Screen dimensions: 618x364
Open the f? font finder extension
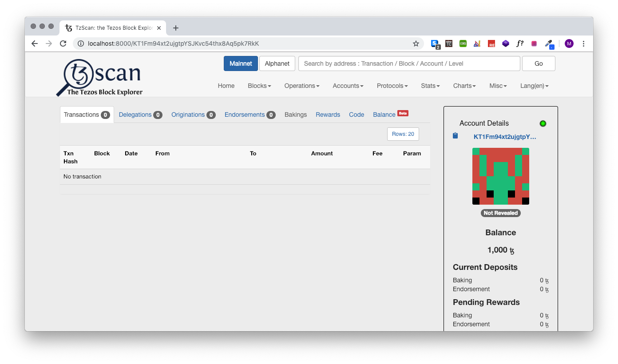pyautogui.click(x=520, y=44)
